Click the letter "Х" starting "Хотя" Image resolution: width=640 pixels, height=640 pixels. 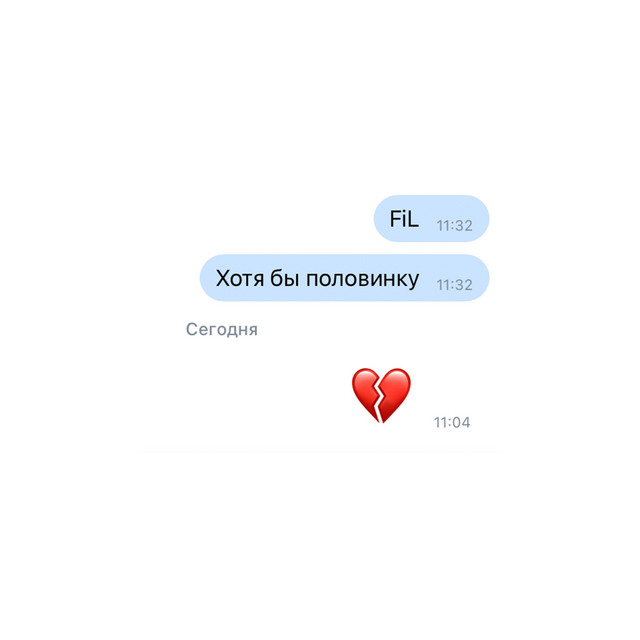222,279
